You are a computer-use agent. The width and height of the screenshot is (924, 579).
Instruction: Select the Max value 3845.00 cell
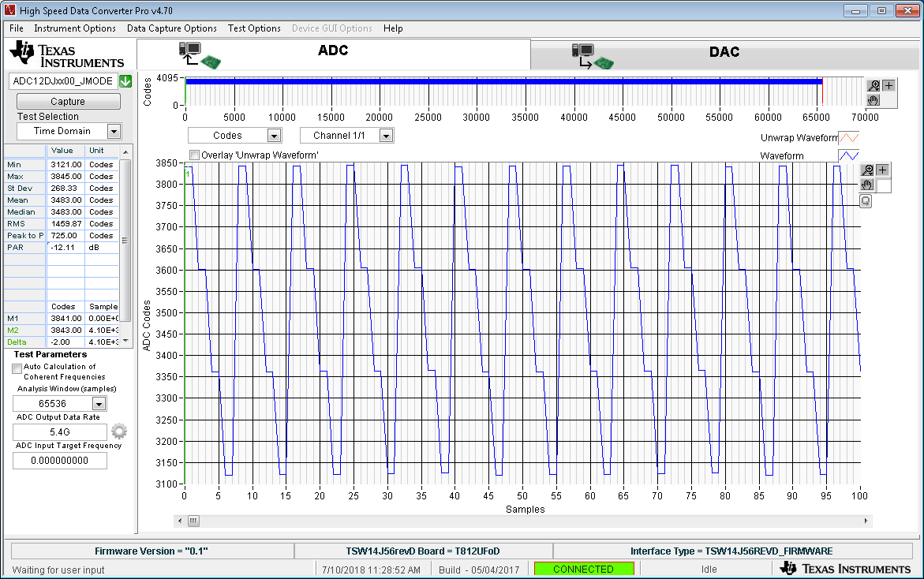pos(65,176)
